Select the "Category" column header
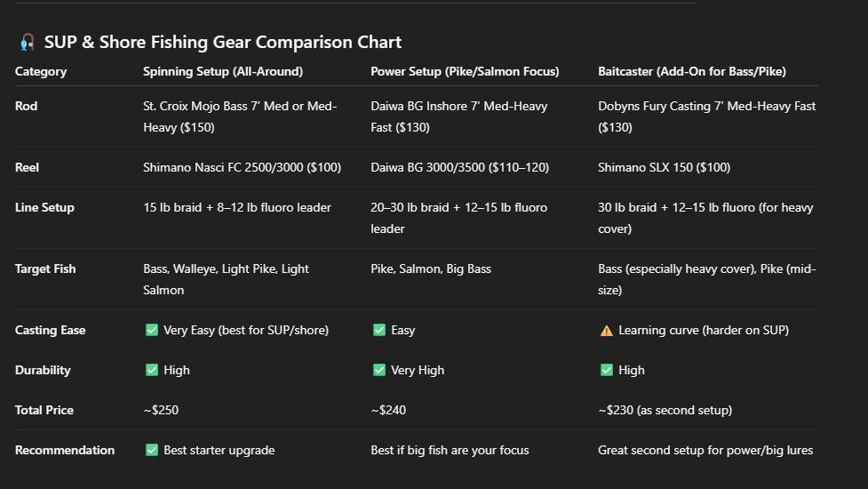 41,72
